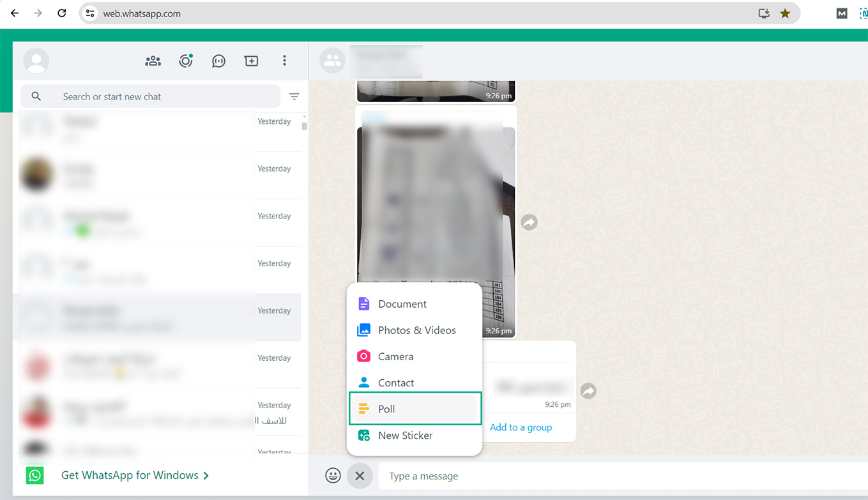Start a new chat

(x=251, y=60)
